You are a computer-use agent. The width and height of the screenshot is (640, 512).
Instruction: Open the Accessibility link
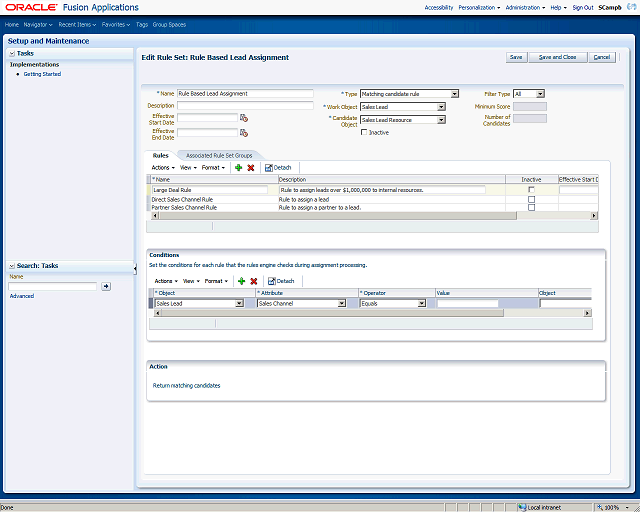pyautogui.click(x=439, y=8)
